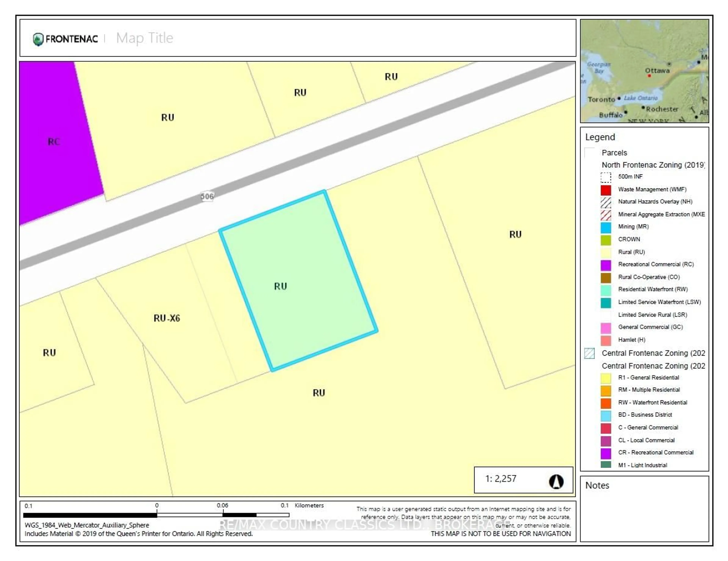Click the Map Title placeholder text
The image size is (728, 561).
[145, 38]
